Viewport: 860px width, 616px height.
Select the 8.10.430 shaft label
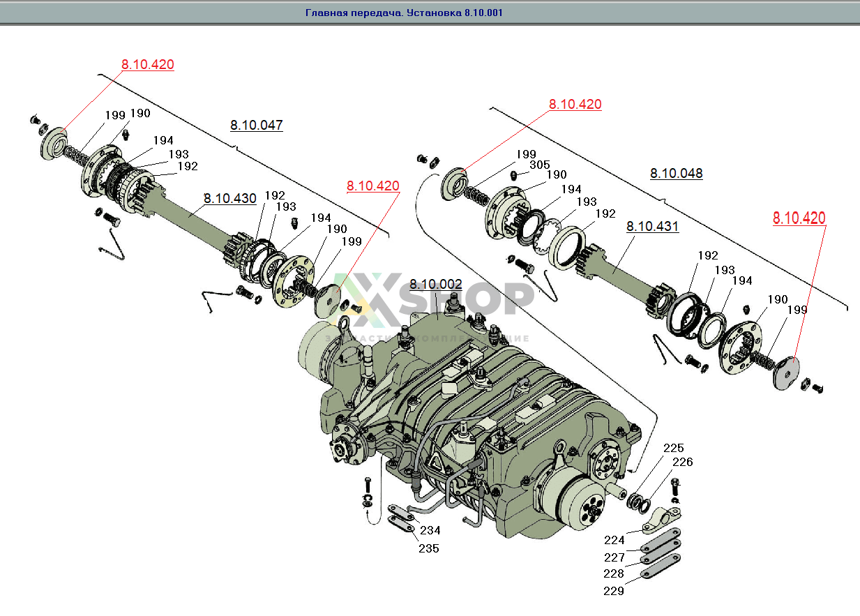point(229,198)
